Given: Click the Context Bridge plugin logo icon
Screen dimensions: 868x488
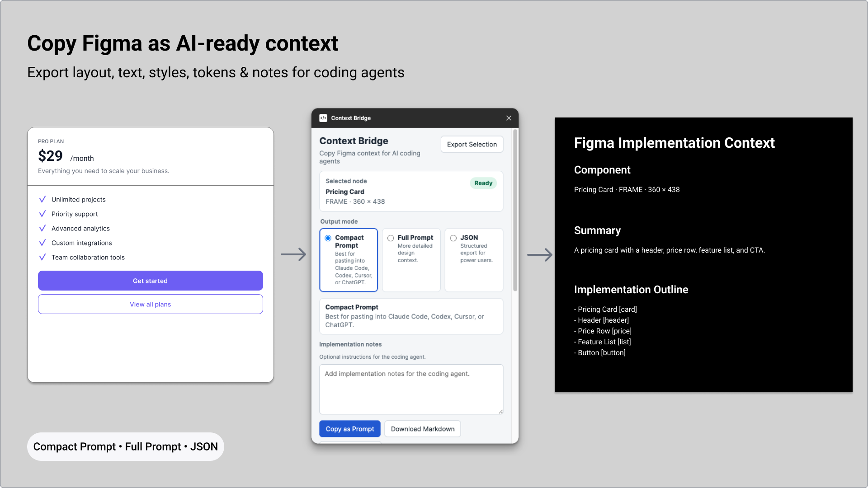Looking at the screenshot, I should pyautogui.click(x=323, y=118).
